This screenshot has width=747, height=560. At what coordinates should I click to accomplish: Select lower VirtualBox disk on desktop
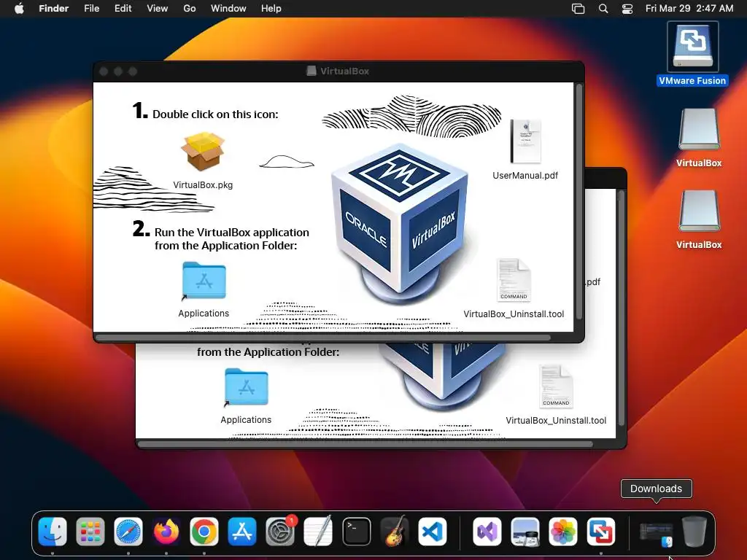pos(699,211)
